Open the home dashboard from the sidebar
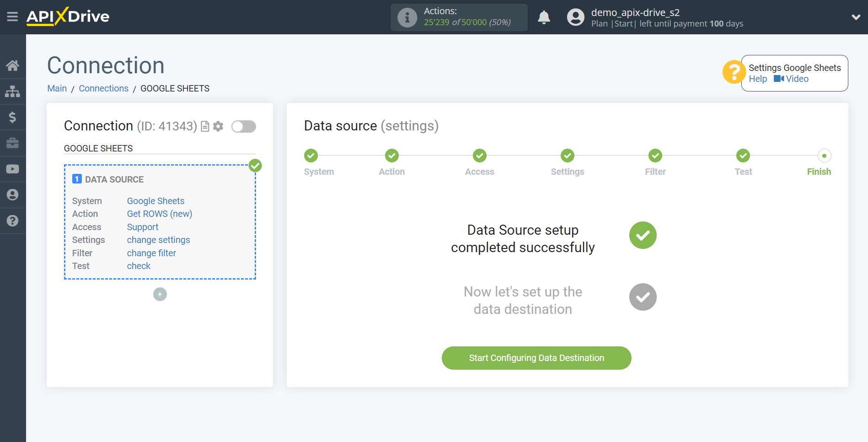Image resolution: width=868 pixels, height=442 pixels. (13, 65)
